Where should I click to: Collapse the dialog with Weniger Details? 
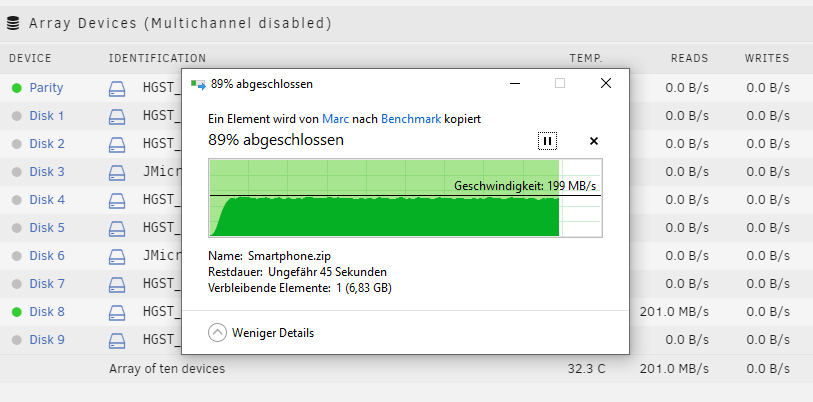tap(261, 332)
